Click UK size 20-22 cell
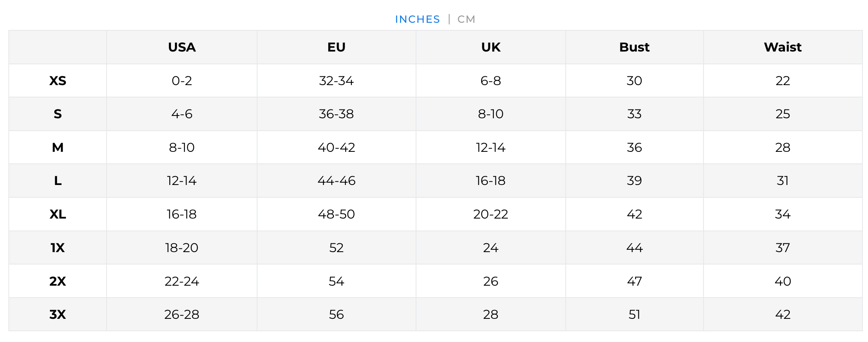Viewport: 868px width, 342px height. 491,215
